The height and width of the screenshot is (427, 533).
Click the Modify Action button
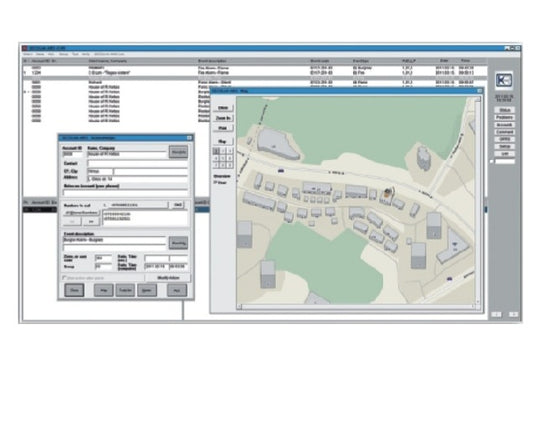tap(168, 278)
